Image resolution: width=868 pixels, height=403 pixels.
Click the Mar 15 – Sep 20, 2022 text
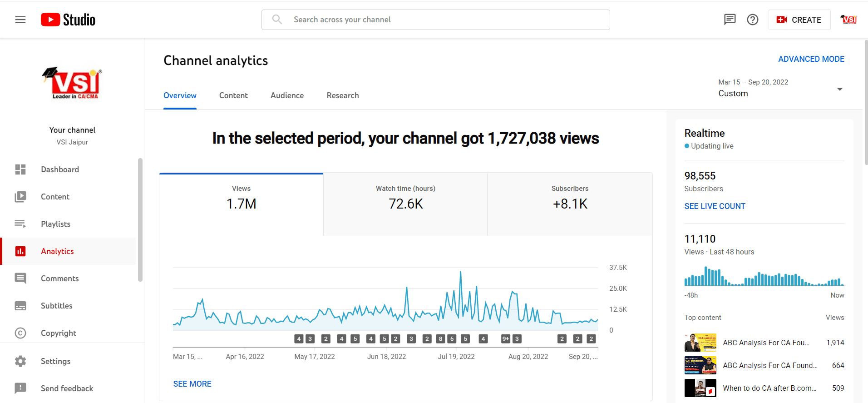tap(753, 82)
